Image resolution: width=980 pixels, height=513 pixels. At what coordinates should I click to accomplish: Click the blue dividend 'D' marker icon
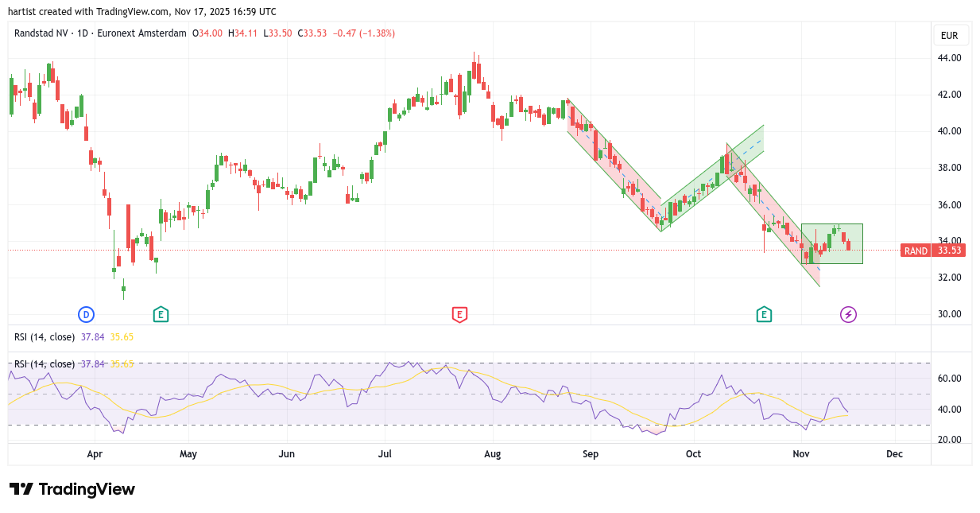(86, 314)
